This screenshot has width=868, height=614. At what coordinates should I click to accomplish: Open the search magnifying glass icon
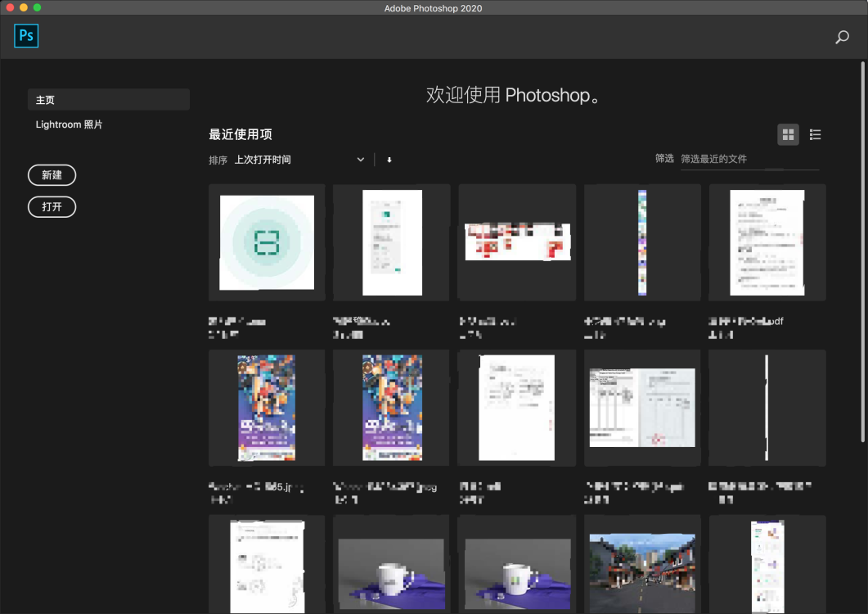(842, 37)
